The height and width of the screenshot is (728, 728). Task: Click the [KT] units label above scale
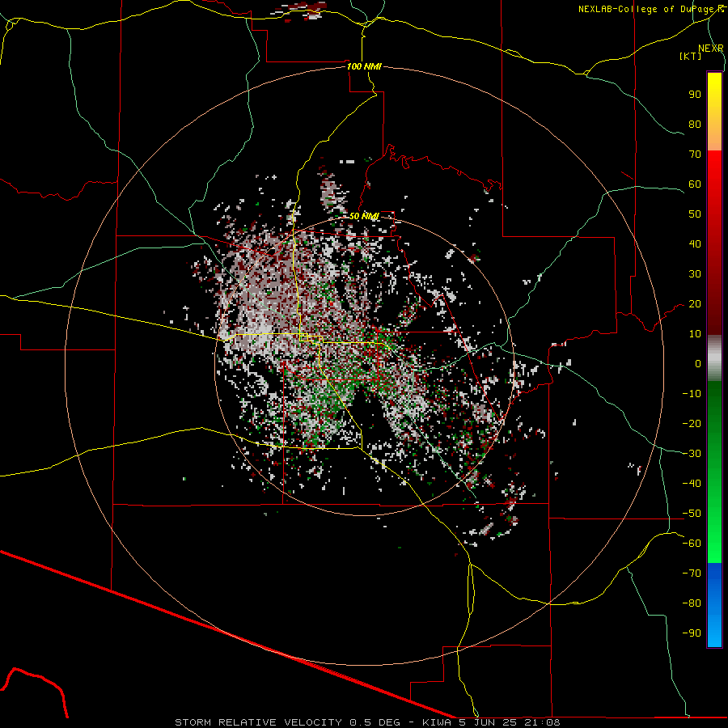pyautogui.click(x=691, y=56)
